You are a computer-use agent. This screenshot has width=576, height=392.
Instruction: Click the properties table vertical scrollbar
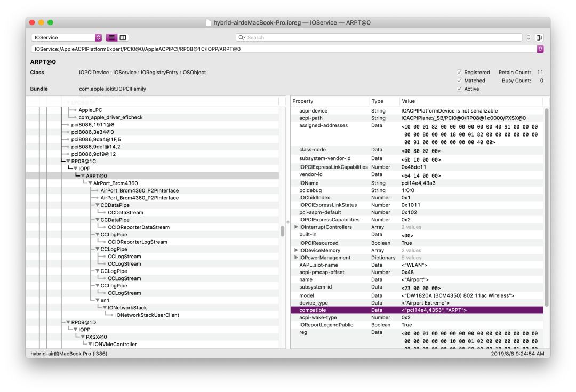(547, 207)
